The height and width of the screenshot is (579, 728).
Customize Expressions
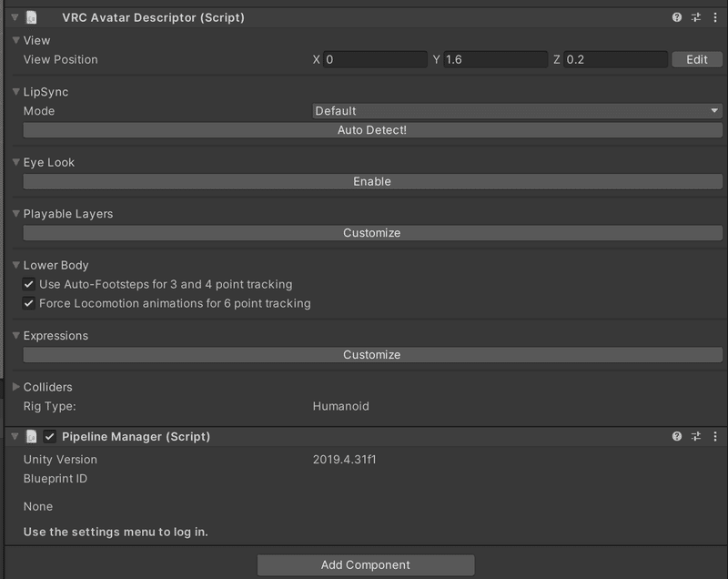372,355
